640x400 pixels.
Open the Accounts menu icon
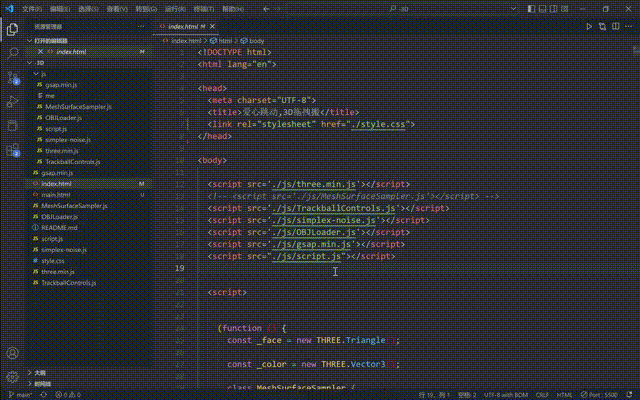12,353
